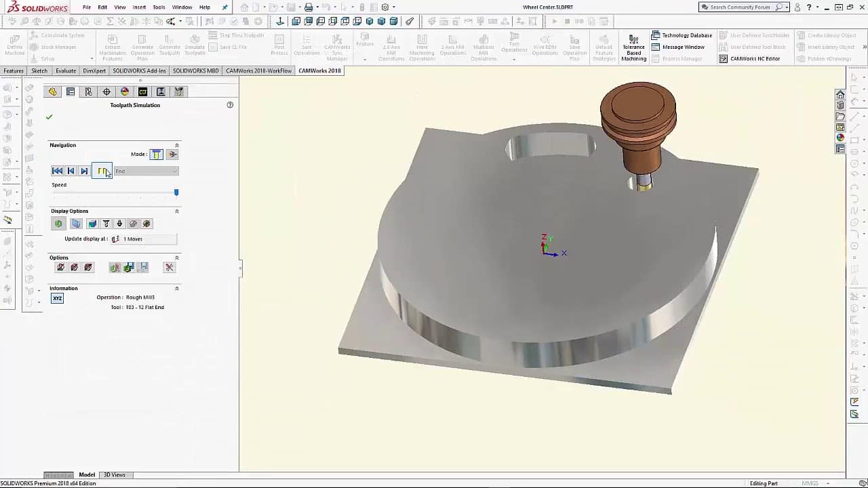Screen dimensions: 868x488
Task: Pause the toolpath simulation
Action: pyautogui.click(x=102, y=171)
